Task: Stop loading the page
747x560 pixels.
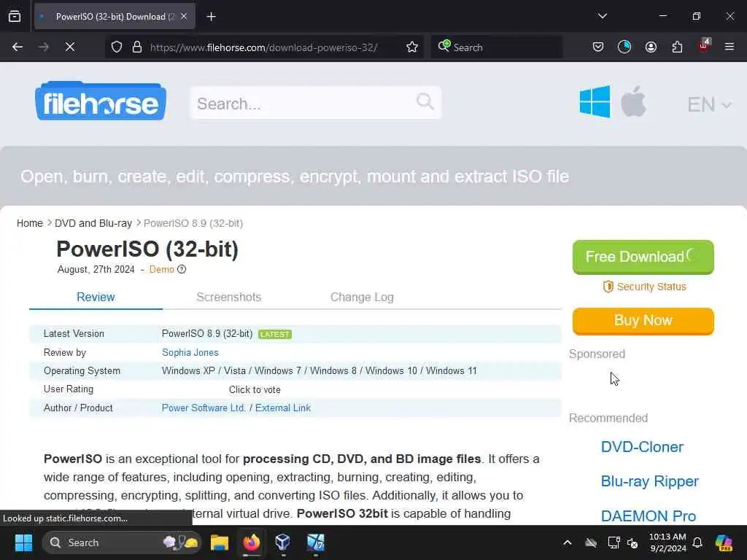Action: point(70,47)
